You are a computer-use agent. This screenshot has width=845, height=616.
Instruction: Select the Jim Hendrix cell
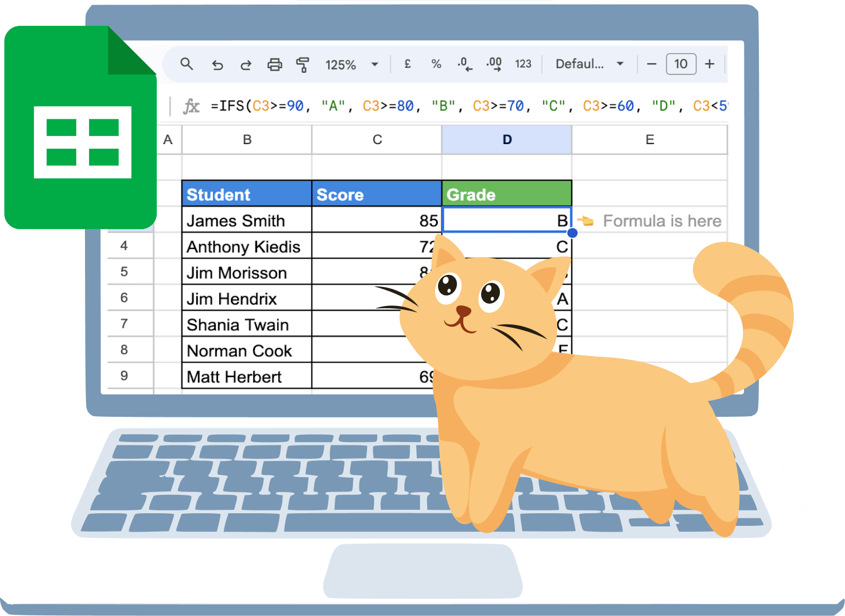click(247, 299)
